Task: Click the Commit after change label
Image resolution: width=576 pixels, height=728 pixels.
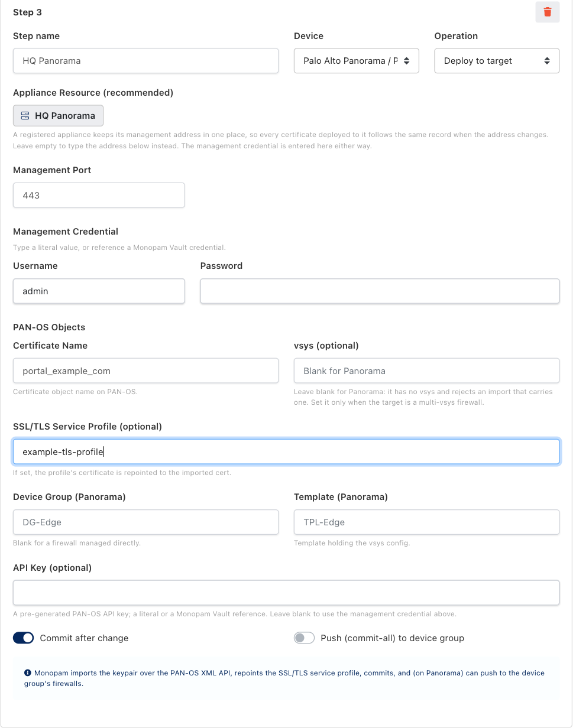Action: click(84, 638)
